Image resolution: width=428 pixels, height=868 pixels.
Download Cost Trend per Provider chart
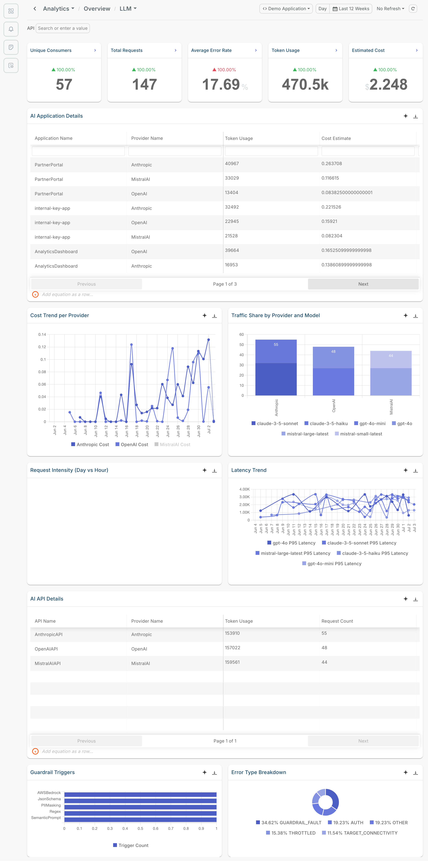click(x=214, y=316)
